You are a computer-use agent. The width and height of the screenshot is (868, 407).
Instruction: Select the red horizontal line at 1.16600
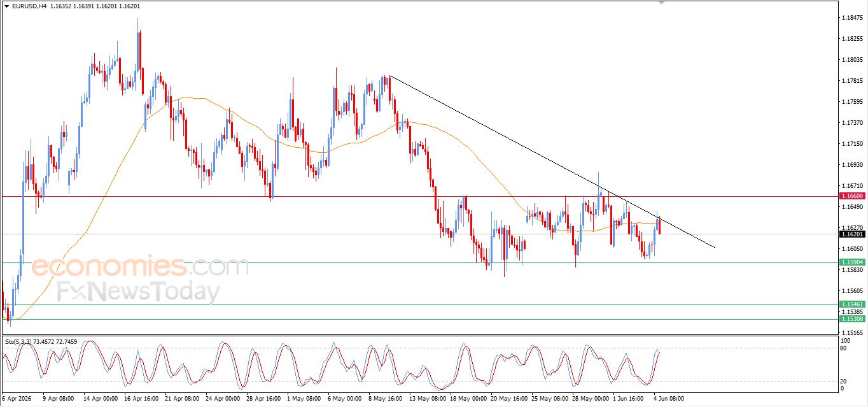coord(420,197)
